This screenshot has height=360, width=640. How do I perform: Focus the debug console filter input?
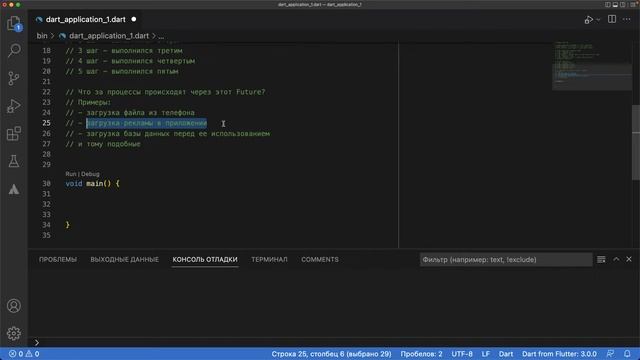point(506,260)
